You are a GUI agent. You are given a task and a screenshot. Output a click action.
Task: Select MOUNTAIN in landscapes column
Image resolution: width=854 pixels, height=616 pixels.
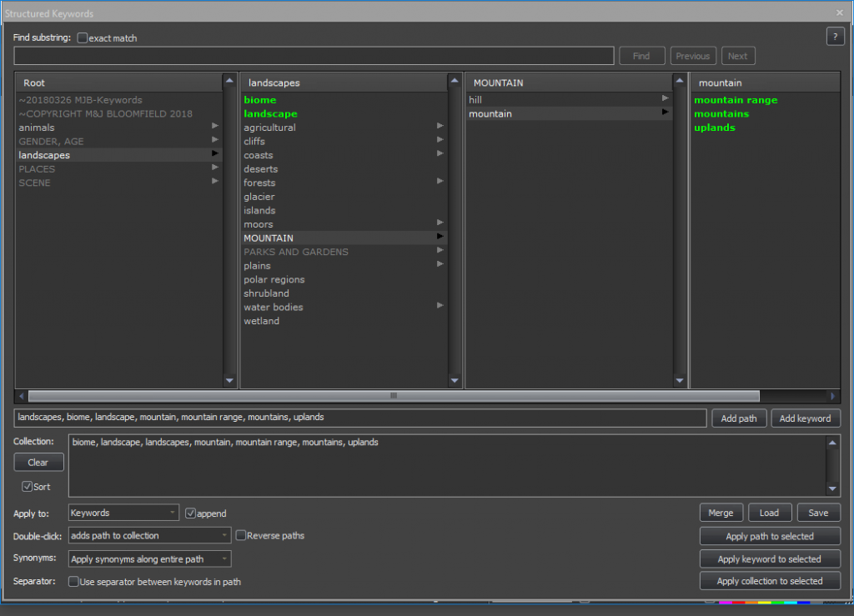coord(343,238)
